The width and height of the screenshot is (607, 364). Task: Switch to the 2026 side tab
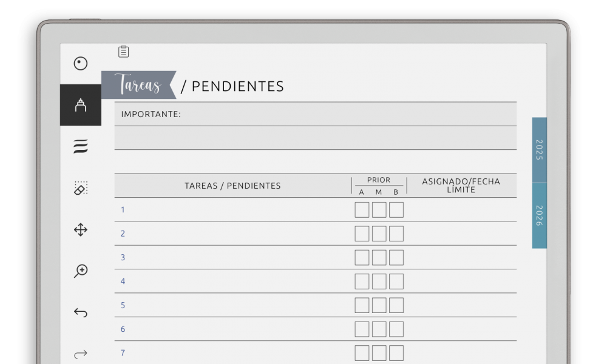(x=539, y=215)
